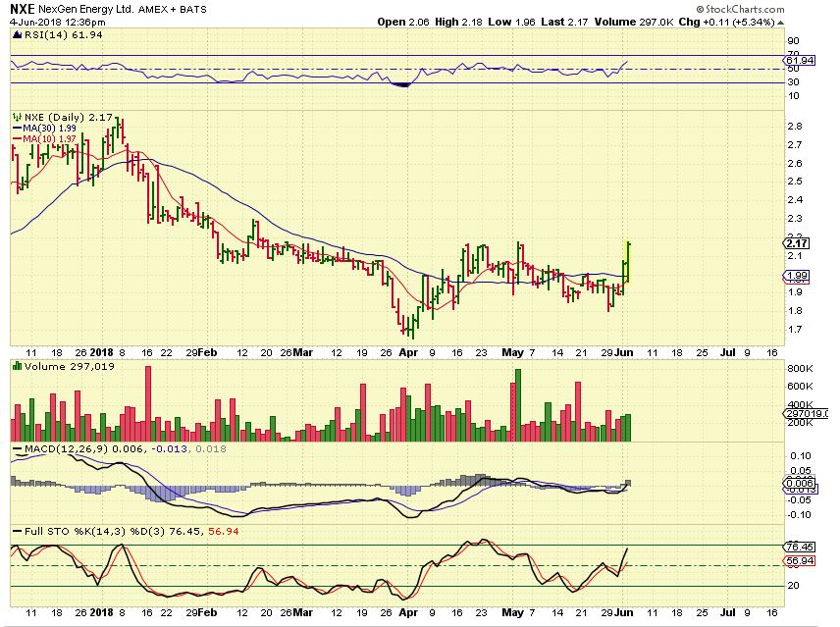This screenshot has height=627, width=840.
Task: Select the red MA(10) legend swatch
Action: [x=17, y=138]
